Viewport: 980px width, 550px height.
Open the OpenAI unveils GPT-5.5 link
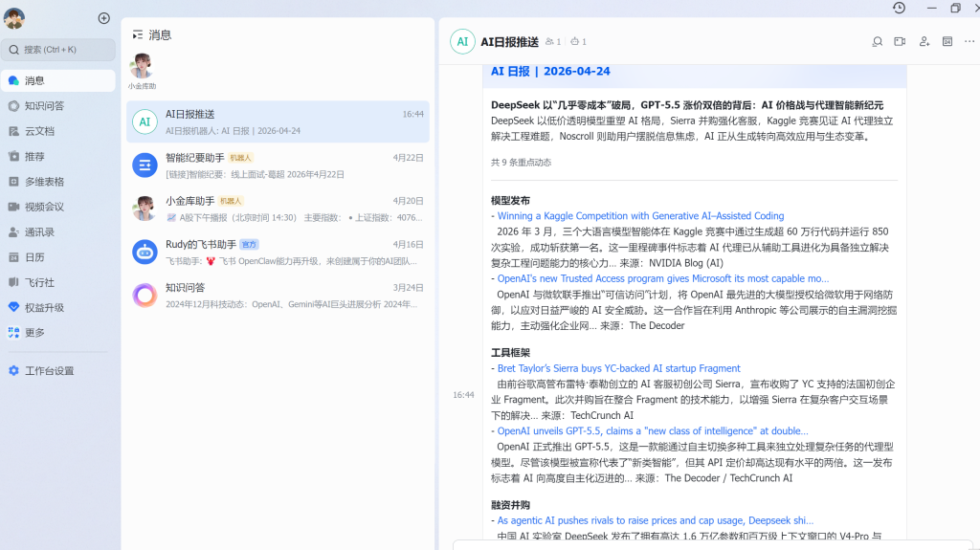click(653, 431)
